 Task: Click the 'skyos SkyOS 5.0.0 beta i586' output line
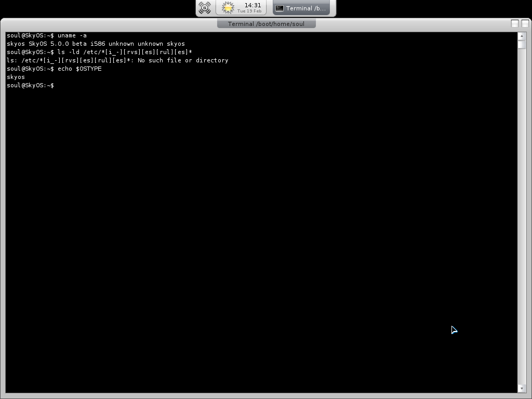[96, 44]
